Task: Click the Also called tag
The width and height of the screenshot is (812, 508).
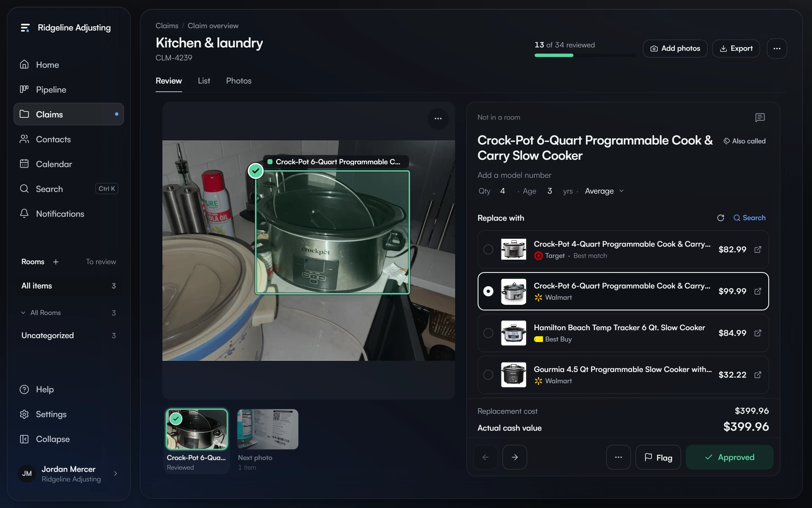Action: pos(745,141)
